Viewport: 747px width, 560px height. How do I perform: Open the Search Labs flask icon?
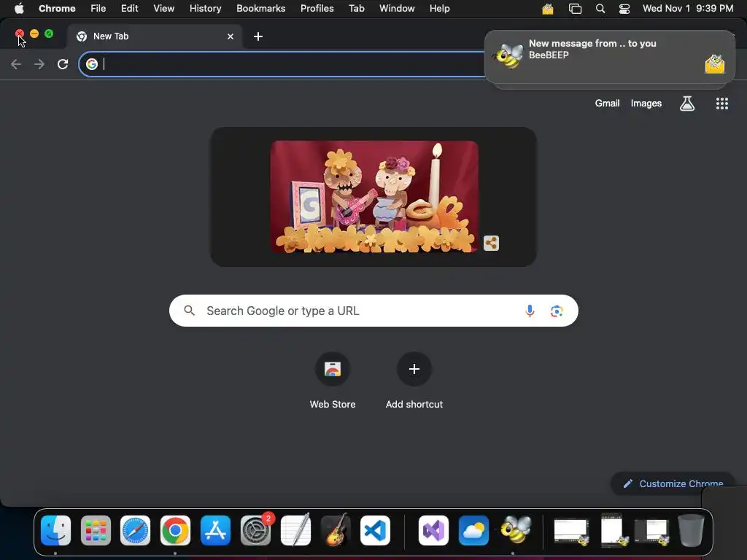tap(687, 104)
